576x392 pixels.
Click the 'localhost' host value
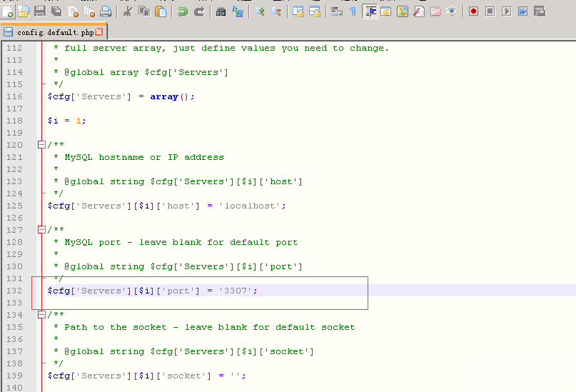[250, 206]
